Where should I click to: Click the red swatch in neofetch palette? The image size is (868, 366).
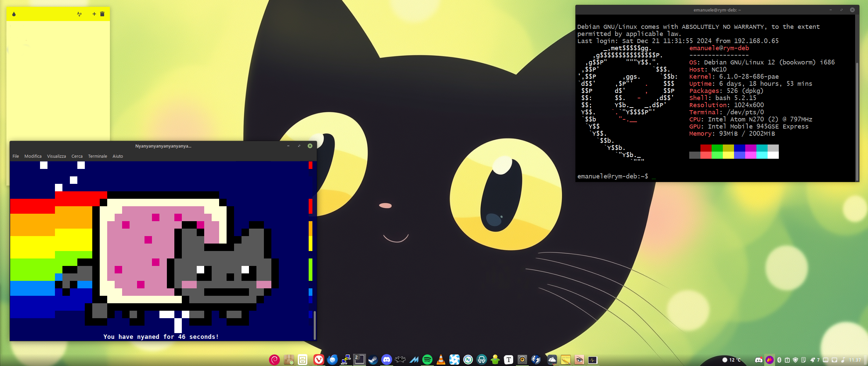click(x=706, y=148)
